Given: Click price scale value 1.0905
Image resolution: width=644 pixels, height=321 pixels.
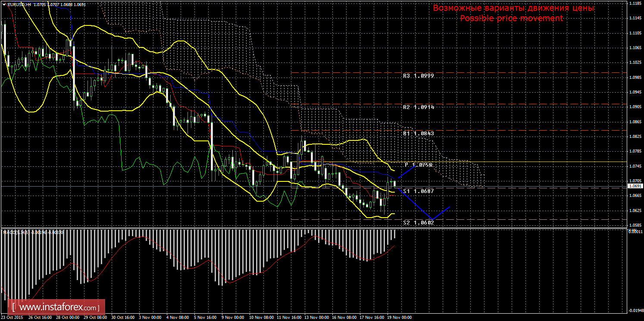Looking at the screenshot, I should click(x=635, y=107).
